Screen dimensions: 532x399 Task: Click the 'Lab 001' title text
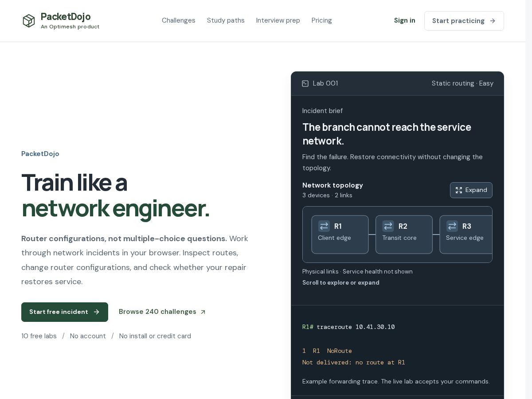click(325, 83)
